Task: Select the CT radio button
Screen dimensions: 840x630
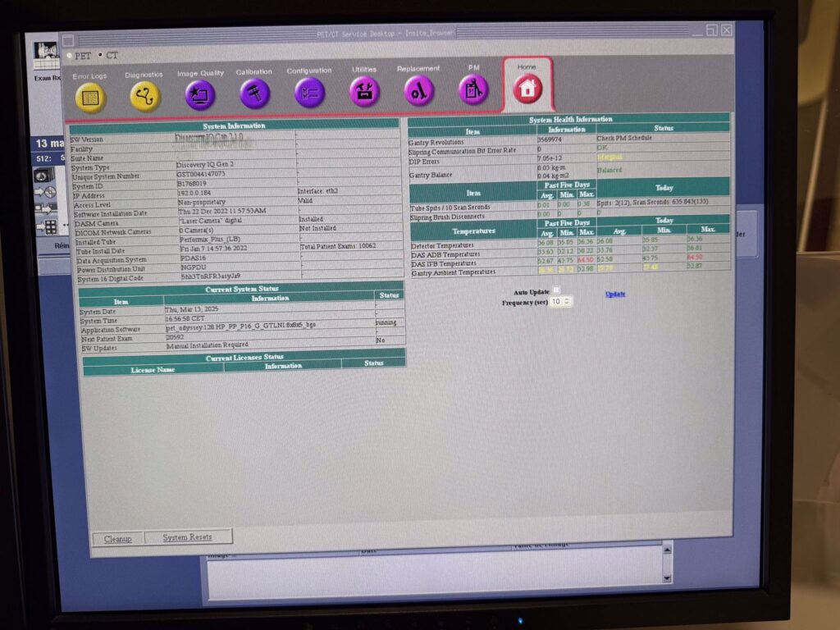Action: tap(100, 55)
